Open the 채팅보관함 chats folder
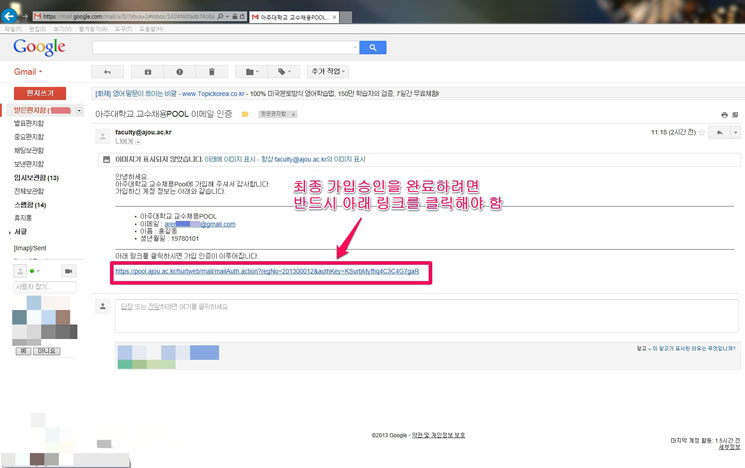Screen dimensions: 745x468 pos(29,151)
